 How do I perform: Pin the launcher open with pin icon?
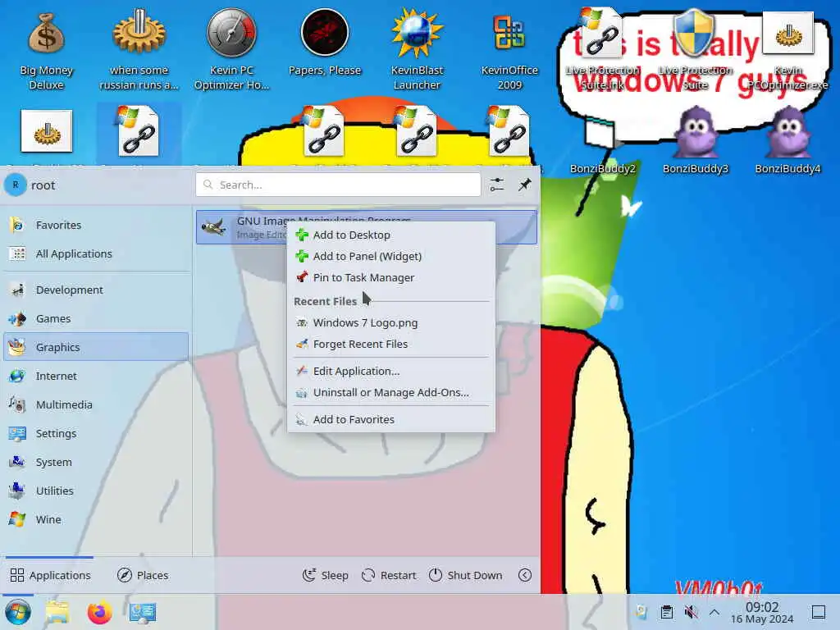(x=524, y=185)
